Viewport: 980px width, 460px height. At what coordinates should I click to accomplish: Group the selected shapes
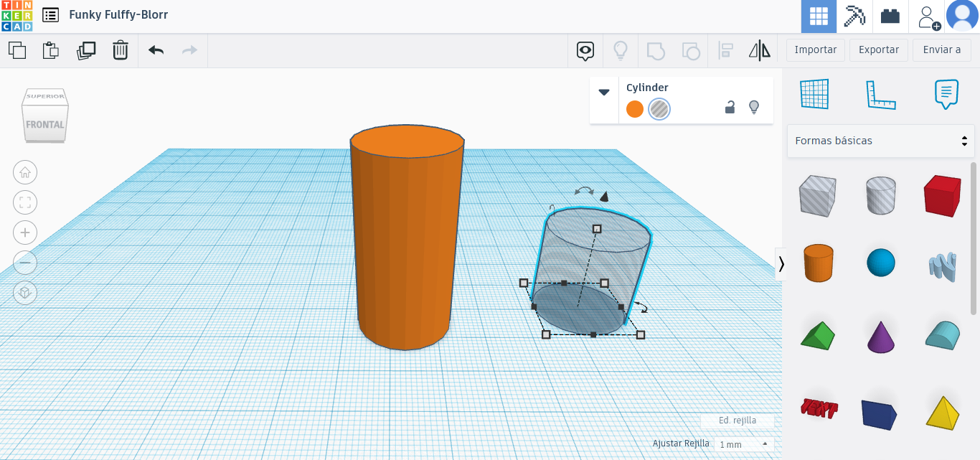click(x=656, y=50)
